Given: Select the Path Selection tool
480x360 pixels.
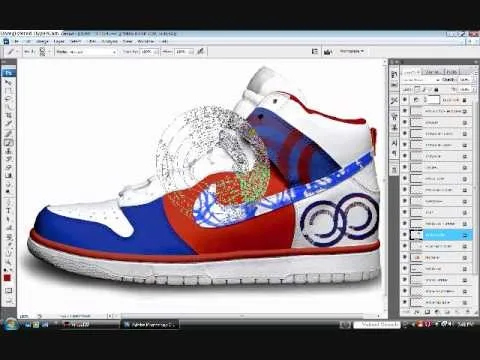Looking at the screenshot, I should (x=9, y=219).
